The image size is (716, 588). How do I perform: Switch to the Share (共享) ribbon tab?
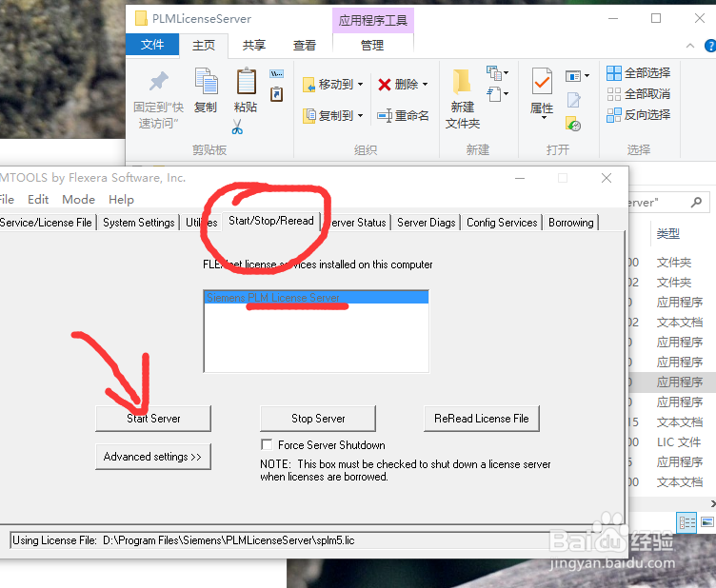click(254, 45)
